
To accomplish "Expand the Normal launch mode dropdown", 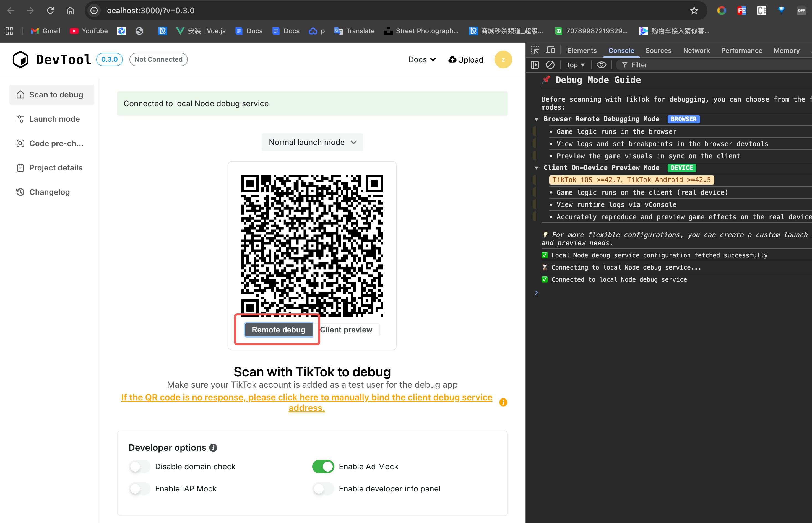I will point(312,142).
